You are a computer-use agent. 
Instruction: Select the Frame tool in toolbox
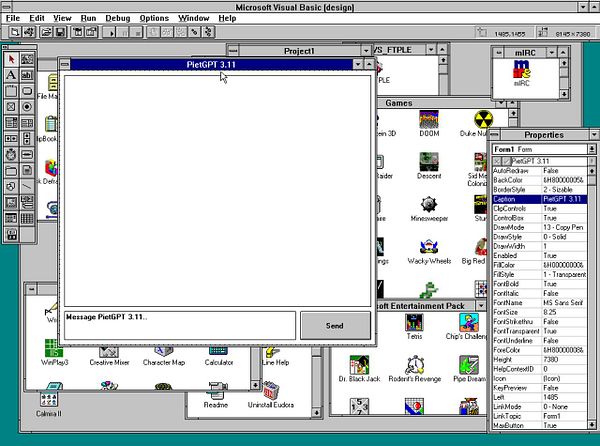(x=11, y=91)
